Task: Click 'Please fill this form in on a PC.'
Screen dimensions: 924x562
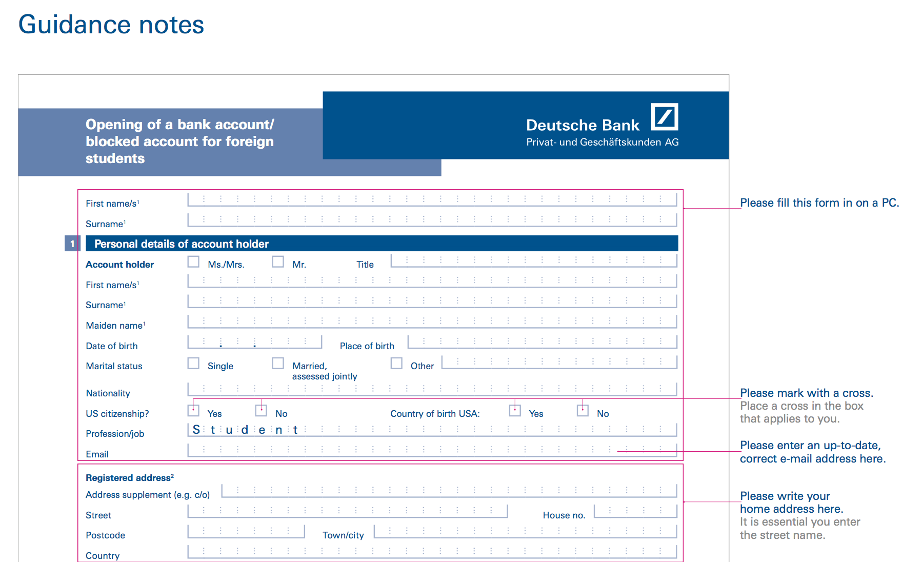Action: tap(819, 203)
